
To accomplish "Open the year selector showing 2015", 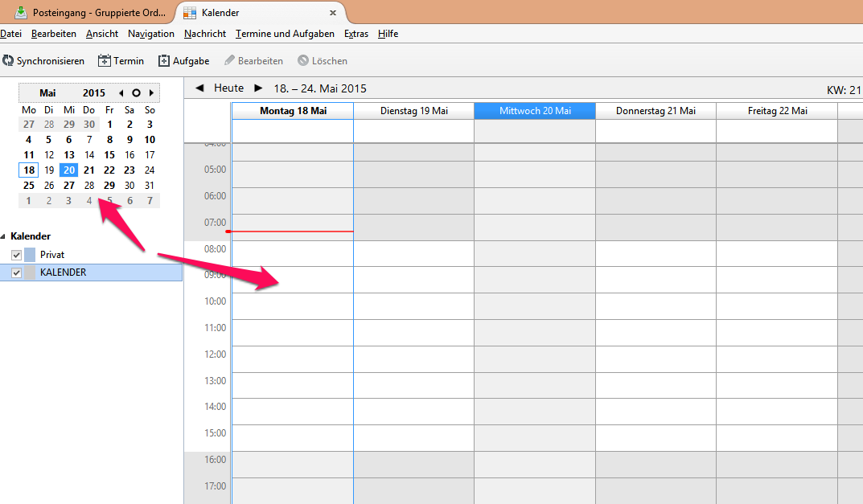I will point(93,93).
